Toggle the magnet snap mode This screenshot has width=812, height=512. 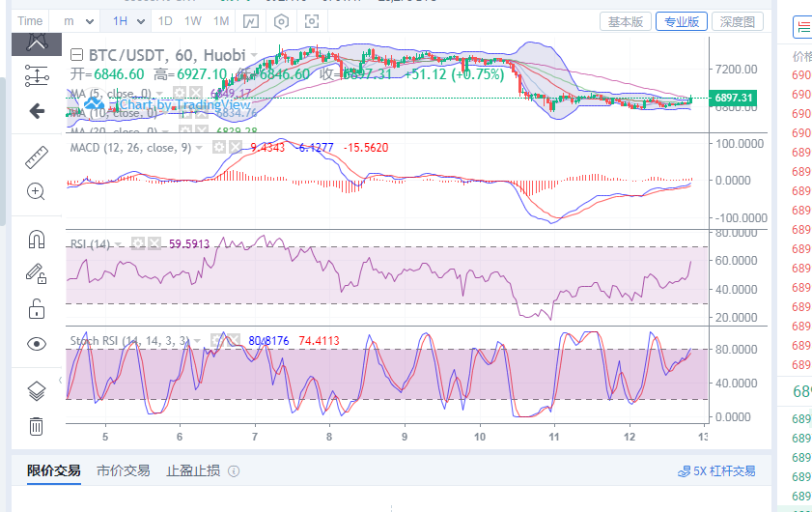pos(37,240)
